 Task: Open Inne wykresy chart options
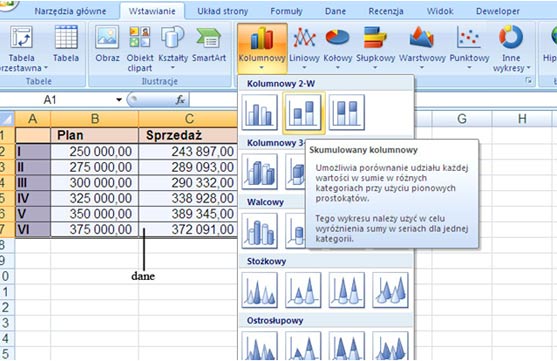(511, 48)
